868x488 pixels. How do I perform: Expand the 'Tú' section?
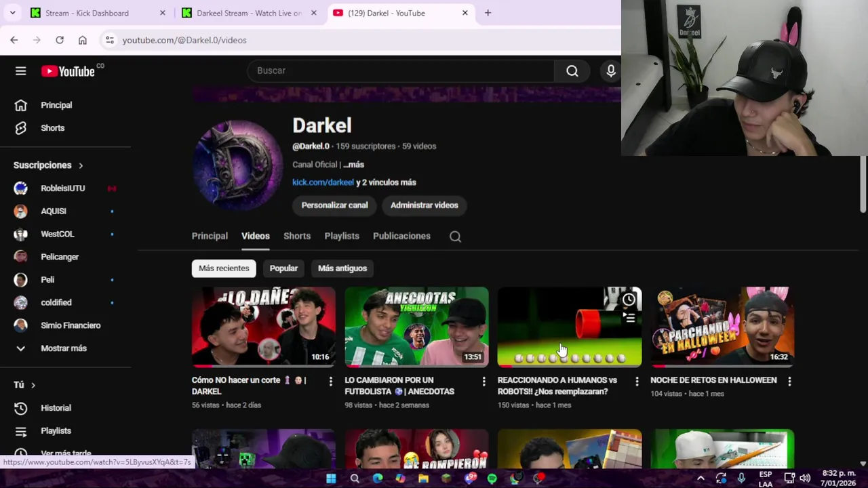(x=24, y=385)
